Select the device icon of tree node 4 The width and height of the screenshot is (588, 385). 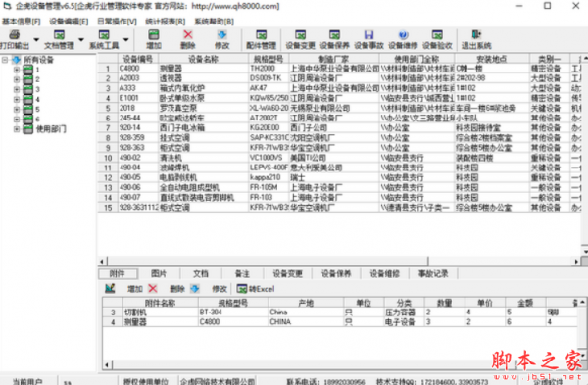28,99
